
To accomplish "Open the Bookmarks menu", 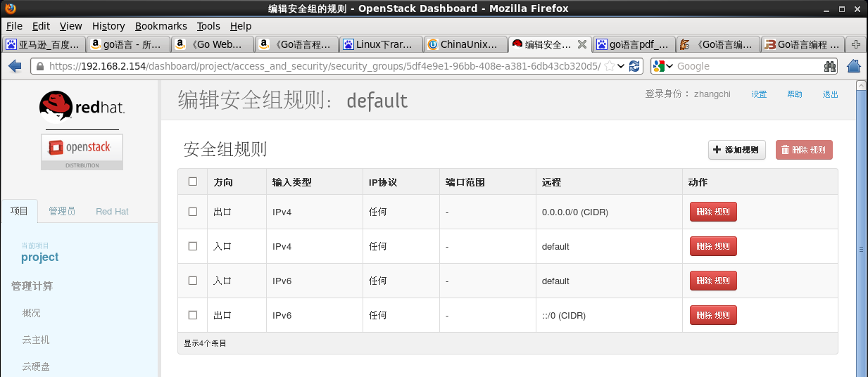I will click(x=161, y=26).
